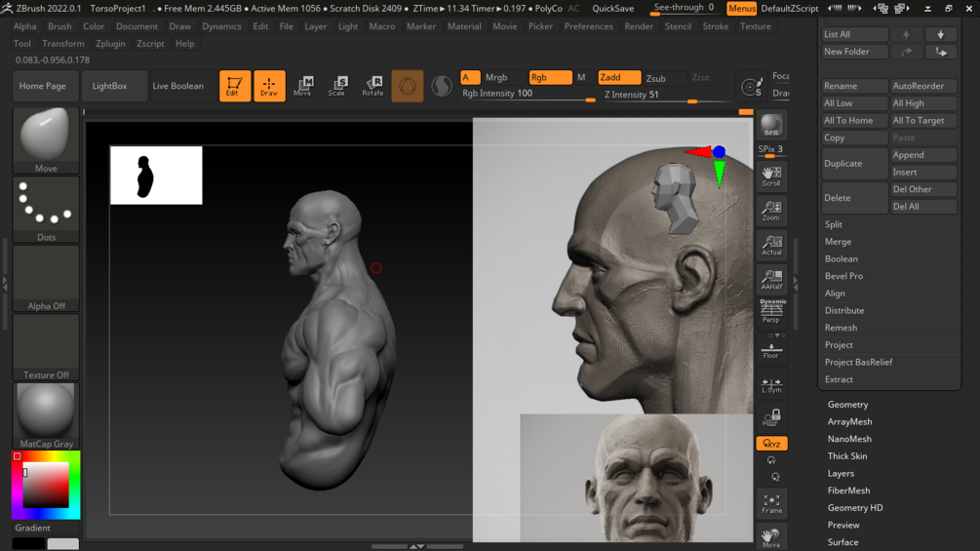Expand the ArrayMesh subpalette
Screen dimensions: 980x551
coord(849,421)
